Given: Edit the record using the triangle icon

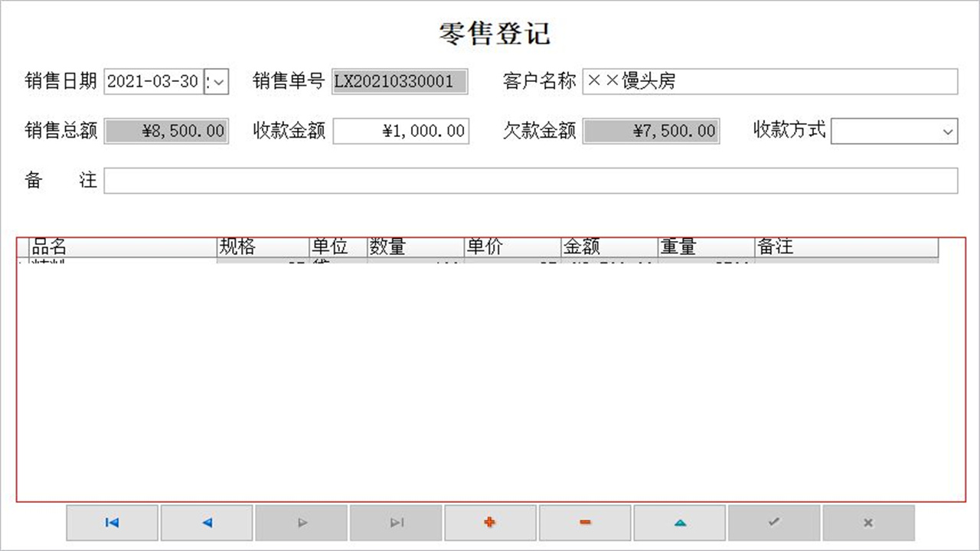Looking at the screenshot, I should tap(679, 523).
